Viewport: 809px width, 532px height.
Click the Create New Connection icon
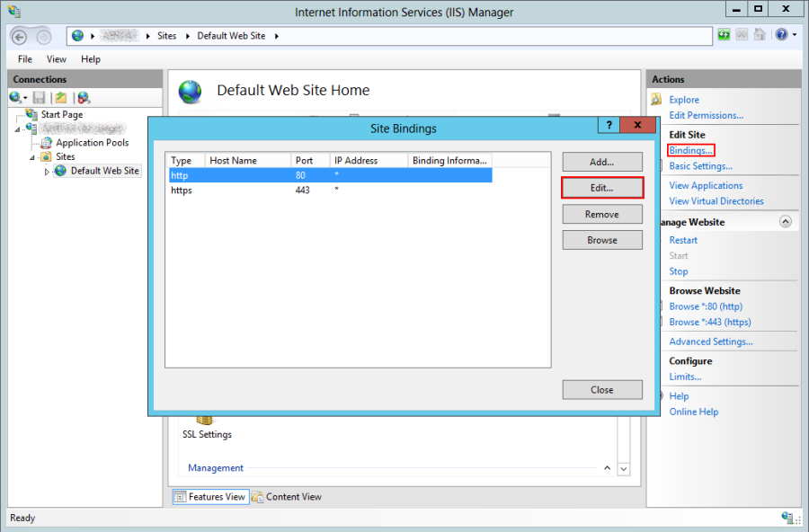15,97
